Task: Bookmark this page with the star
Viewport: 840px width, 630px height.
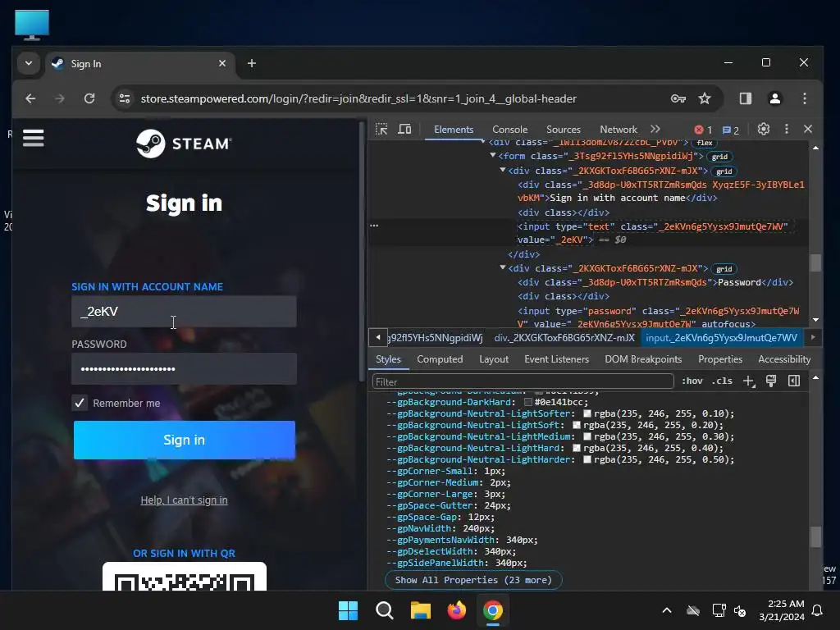Action: click(x=705, y=98)
